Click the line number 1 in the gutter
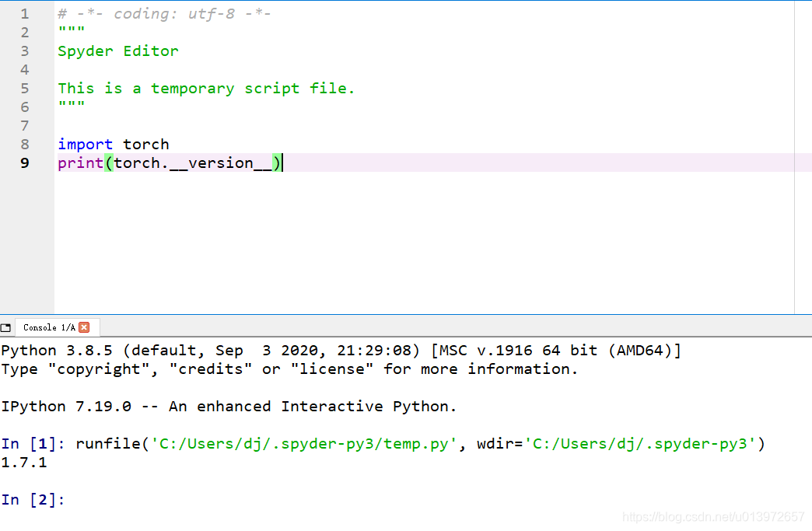812x531 pixels. click(24, 12)
